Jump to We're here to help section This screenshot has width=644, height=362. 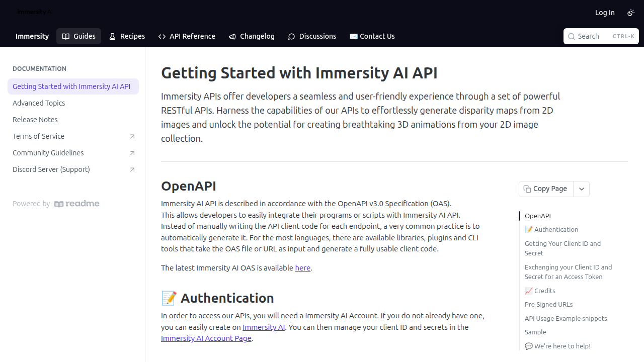[x=557, y=346]
